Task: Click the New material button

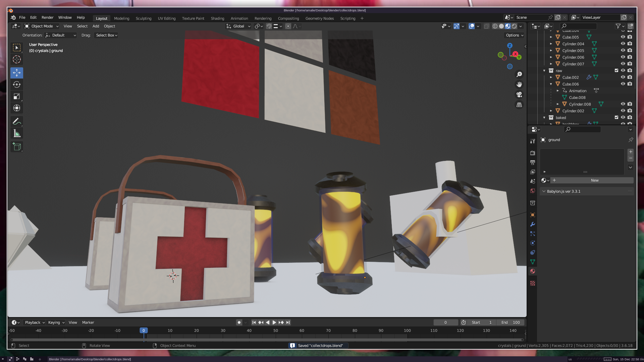Action: coord(594,180)
